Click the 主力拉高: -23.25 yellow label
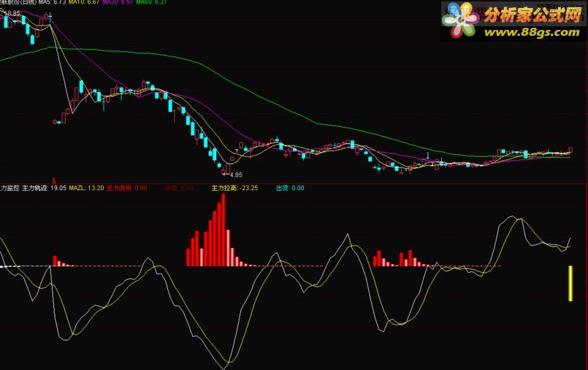Image resolution: width=588 pixels, height=370 pixels. 234,188
